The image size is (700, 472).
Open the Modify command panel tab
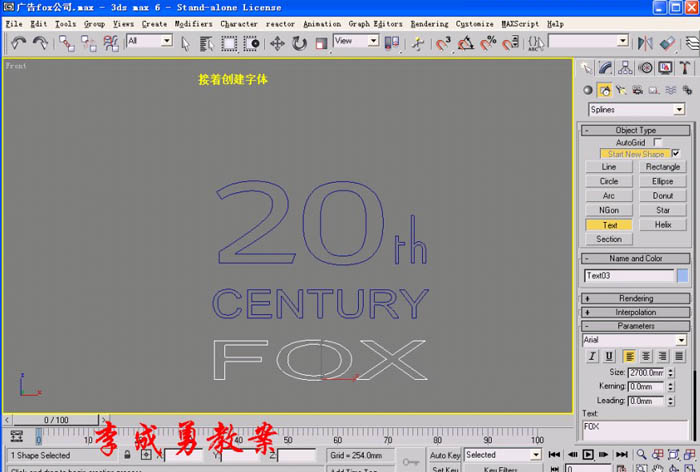[605, 68]
